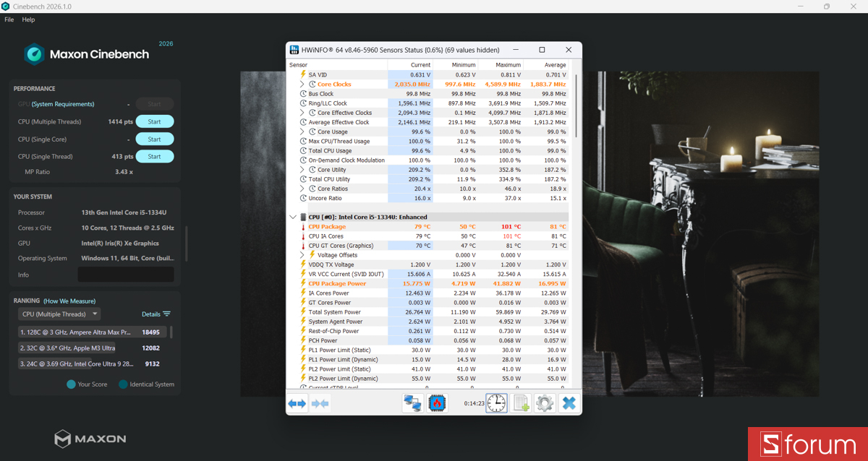
Task: Click the Minimum column header
Action: click(454, 65)
